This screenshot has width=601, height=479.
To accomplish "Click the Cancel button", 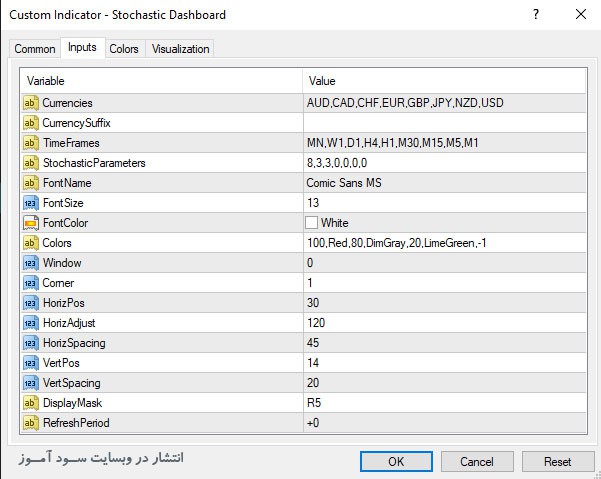I will 477,462.
